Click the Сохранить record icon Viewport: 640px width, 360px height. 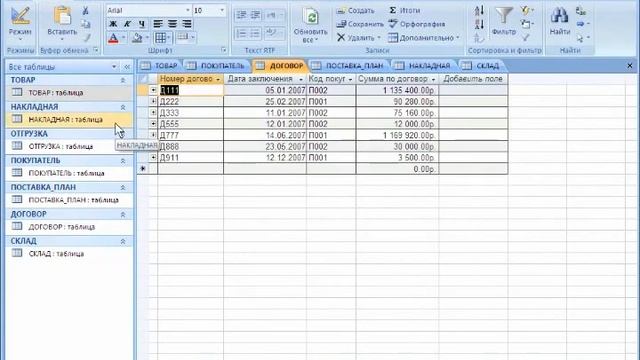tap(341, 24)
